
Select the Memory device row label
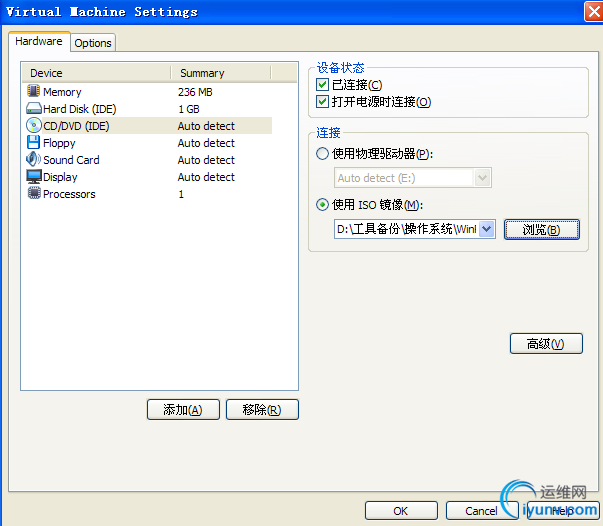click(x=62, y=92)
